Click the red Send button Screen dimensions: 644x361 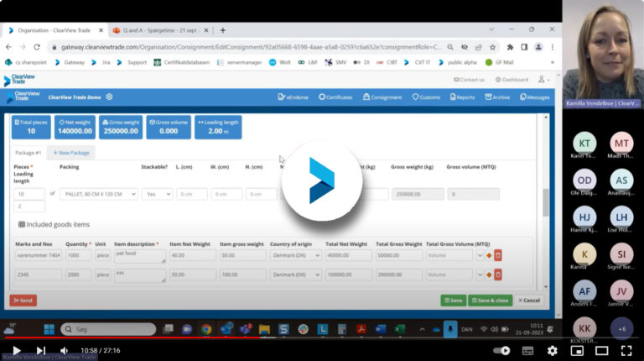point(23,301)
